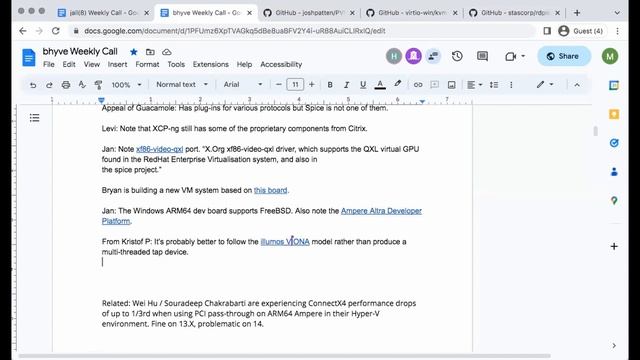The width and height of the screenshot is (640, 360).
Task: Star the bhyve Weekly Call document
Action: tap(133, 52)
